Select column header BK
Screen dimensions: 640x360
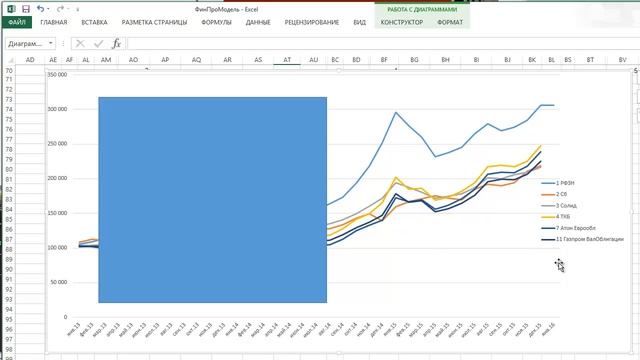532,60
